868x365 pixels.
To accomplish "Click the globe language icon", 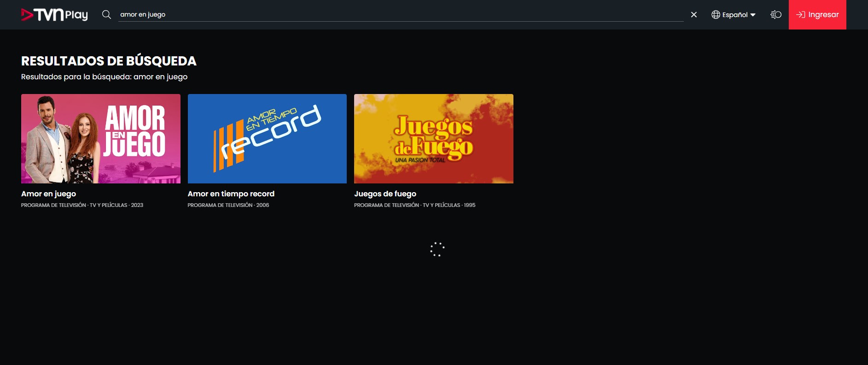I will point(716,15).
